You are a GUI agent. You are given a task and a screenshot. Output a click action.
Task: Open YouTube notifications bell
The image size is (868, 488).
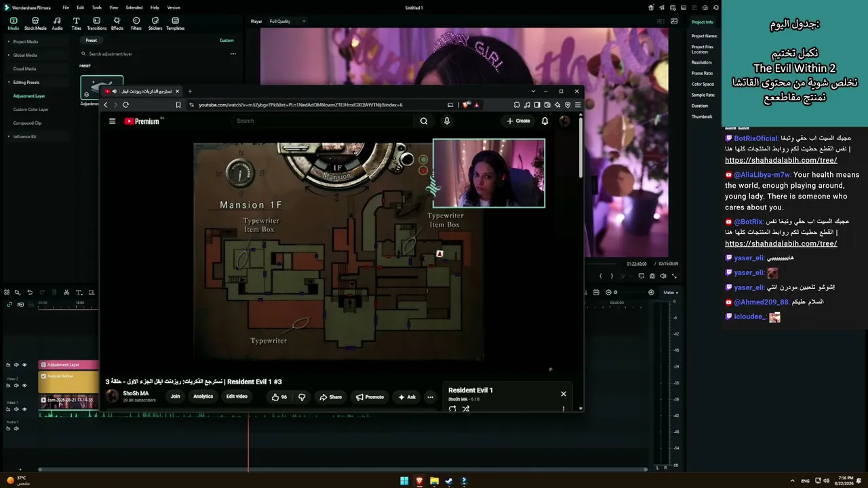(545, 121)
